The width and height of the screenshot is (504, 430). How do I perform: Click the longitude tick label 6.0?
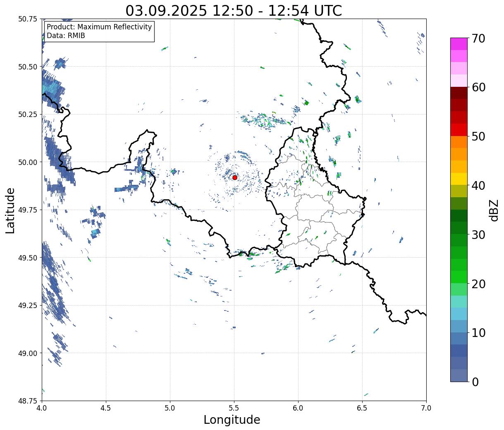298,408
